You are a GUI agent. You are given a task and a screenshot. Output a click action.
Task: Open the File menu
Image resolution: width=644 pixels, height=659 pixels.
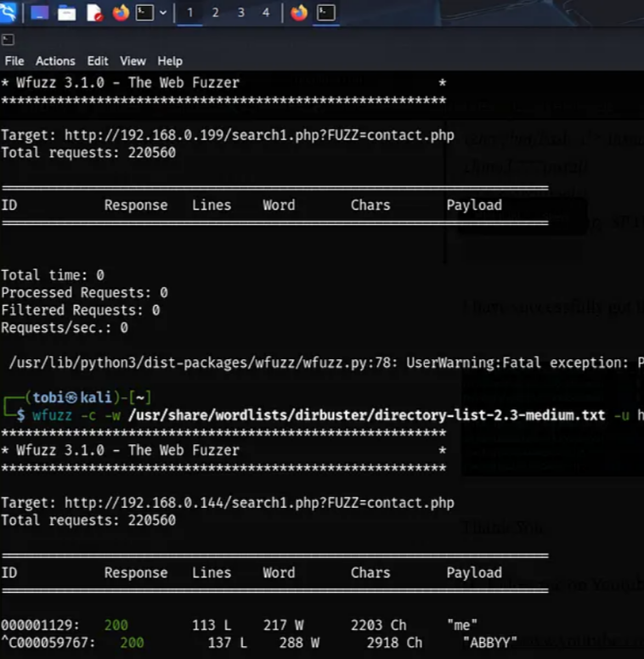click(14, 61)
